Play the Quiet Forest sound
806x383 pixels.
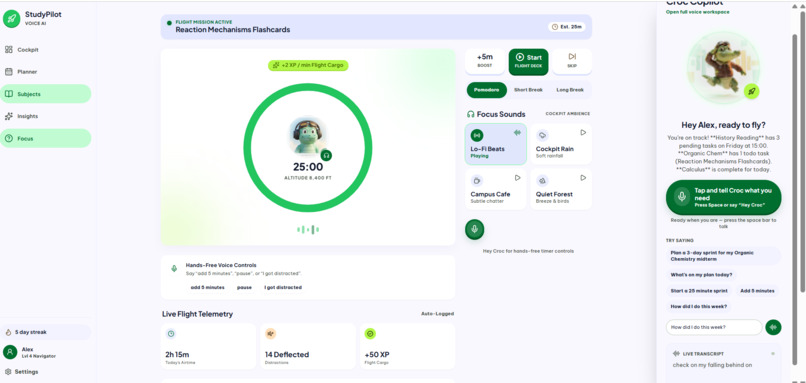583,178
